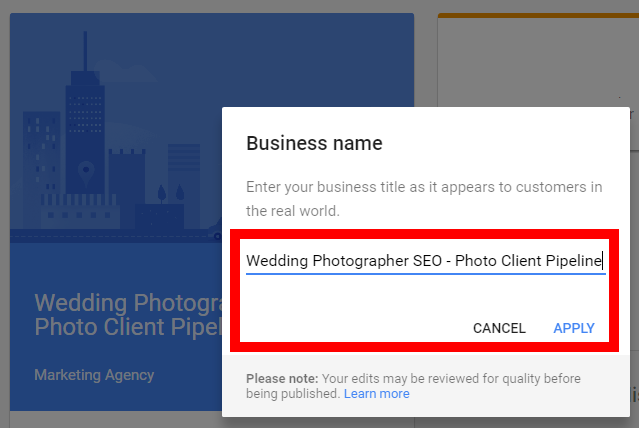Click the Wedding Photographer title on the blue card
Viewport: 639px width, 428px height.
(x=128, y=315)
